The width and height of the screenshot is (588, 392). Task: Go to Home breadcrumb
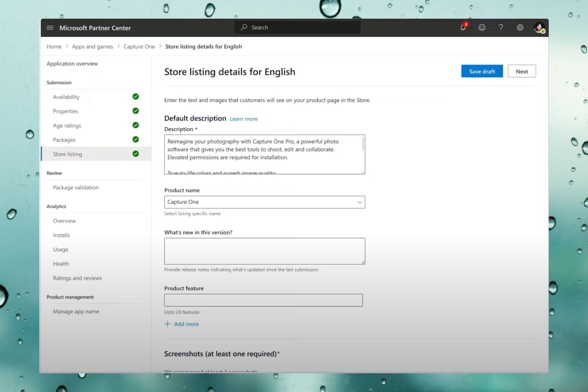point(54,47)
